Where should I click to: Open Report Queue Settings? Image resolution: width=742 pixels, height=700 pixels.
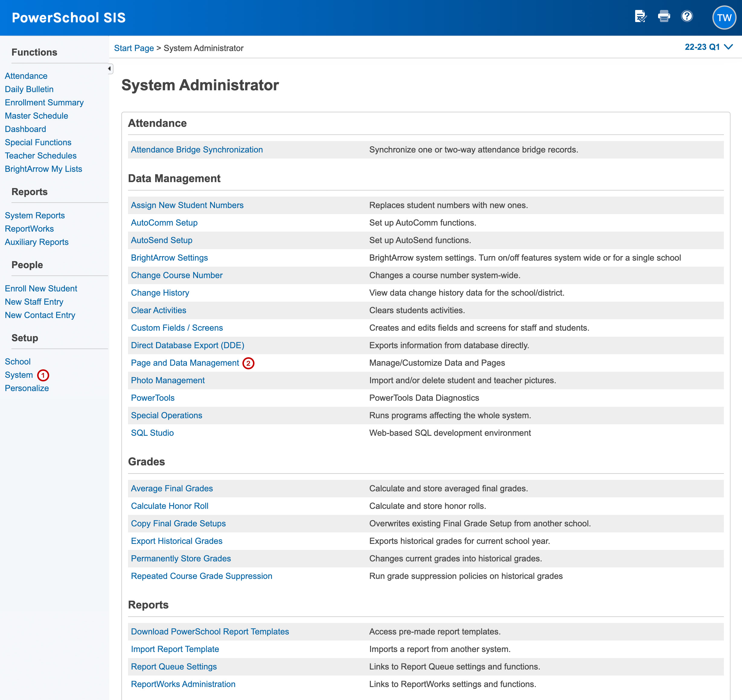coord(174,667)
